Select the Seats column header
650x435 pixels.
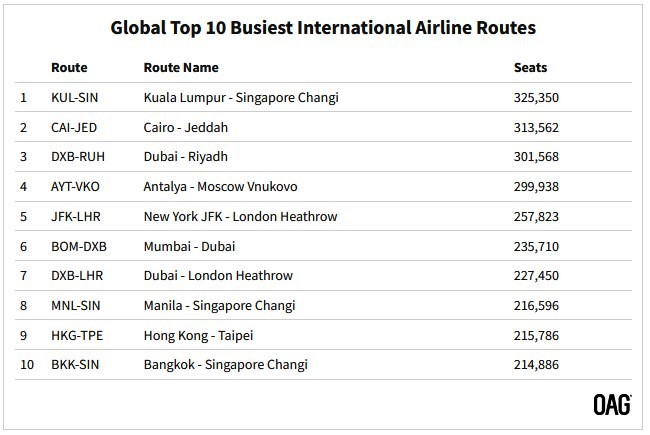click(530, 68)
